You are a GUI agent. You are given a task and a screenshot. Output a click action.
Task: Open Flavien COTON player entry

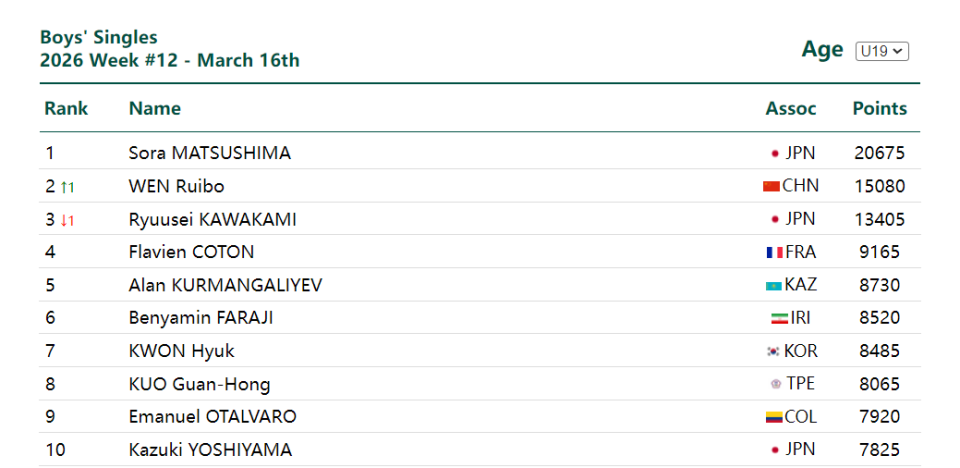click(x=191, y=252)
